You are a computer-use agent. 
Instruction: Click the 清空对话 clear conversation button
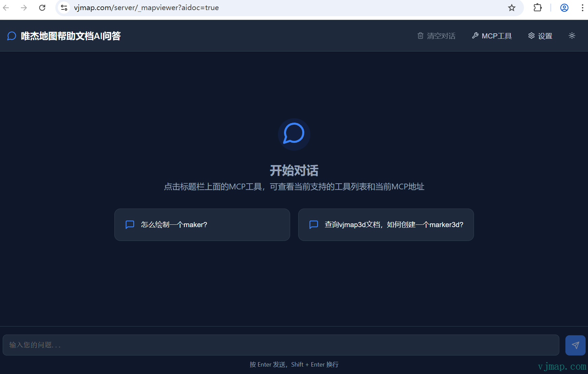click(436, 36)
